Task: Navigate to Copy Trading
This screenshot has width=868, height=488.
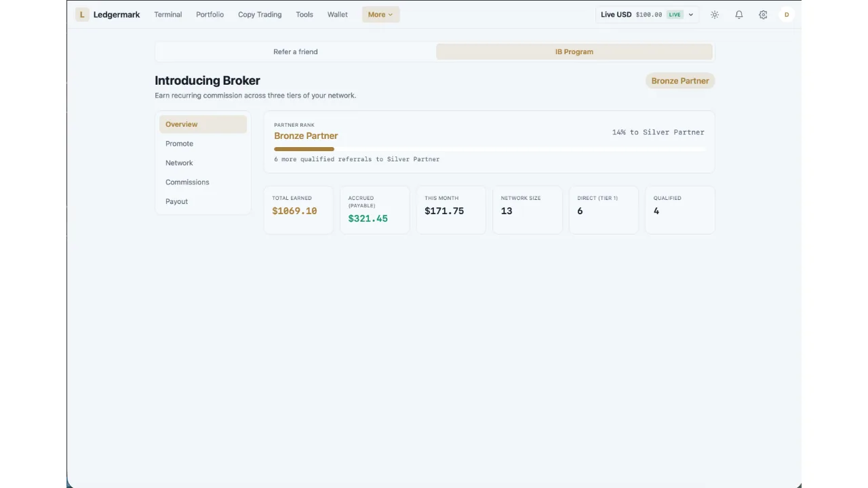Action: click(x=260, y=14)
